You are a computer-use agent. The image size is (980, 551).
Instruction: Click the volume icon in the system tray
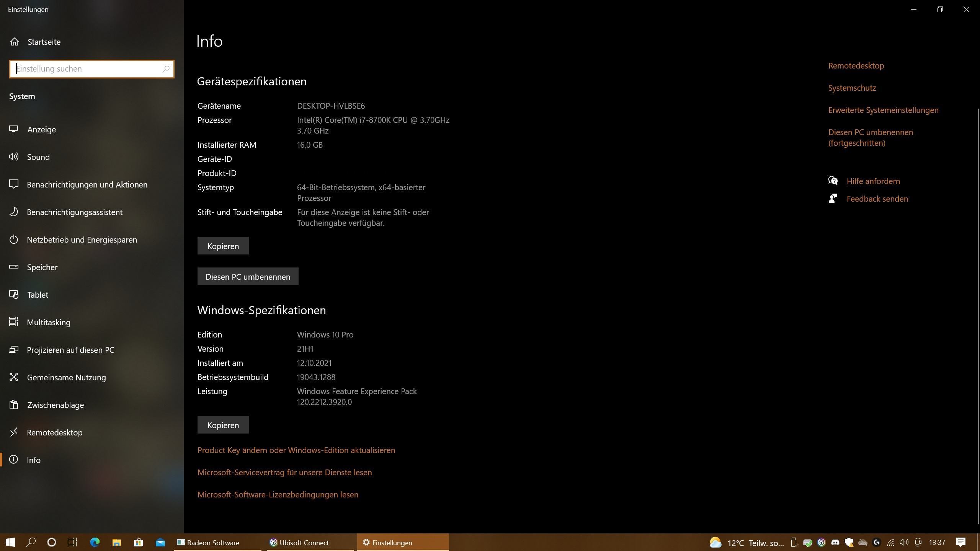904,543
